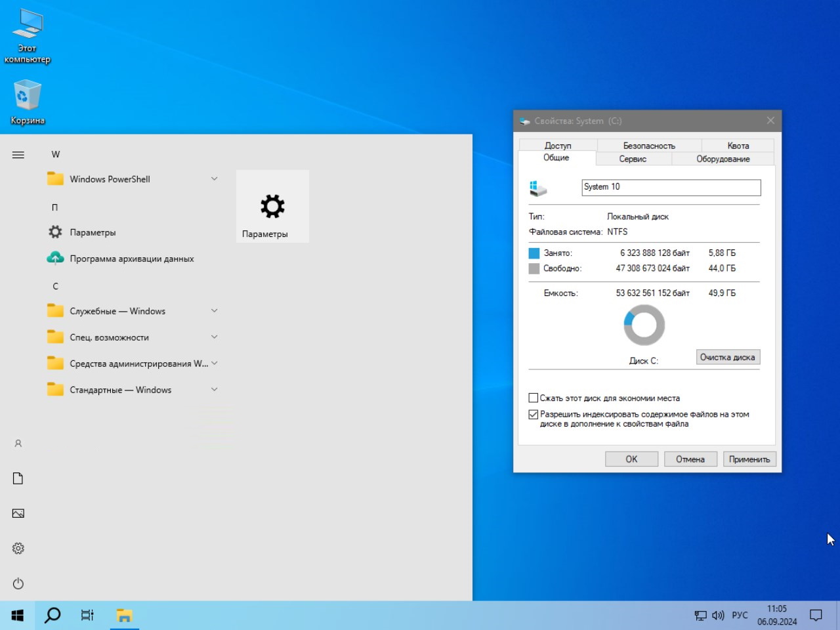The image size is (840, 630).
Task: Open Pictures icon in Start sidebar
Action: pos(18,513)
